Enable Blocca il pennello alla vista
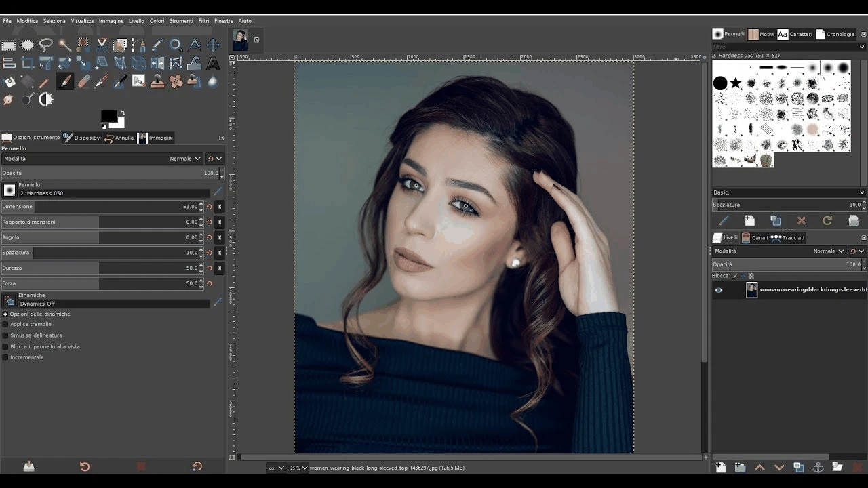Viewport: 868px width, 488px height. click(5, 346)
